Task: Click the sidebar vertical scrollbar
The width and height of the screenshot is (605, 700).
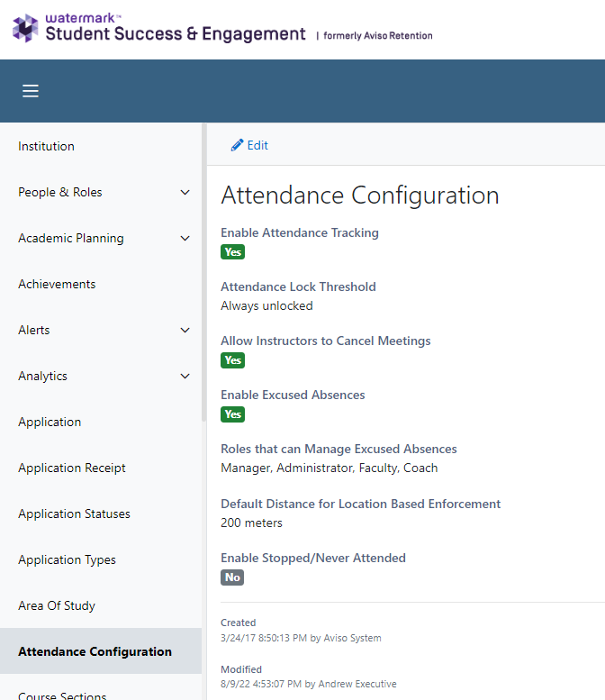Action: click(x=203, y=272)
